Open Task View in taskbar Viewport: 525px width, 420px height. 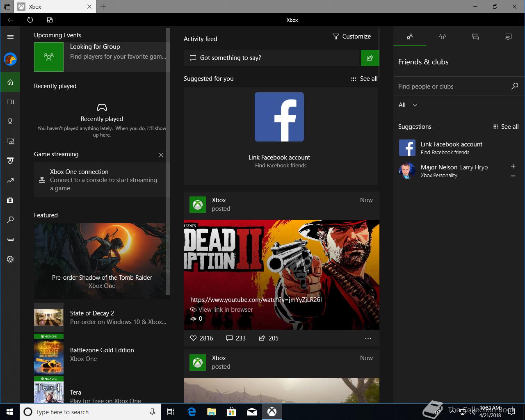[171, 412]
